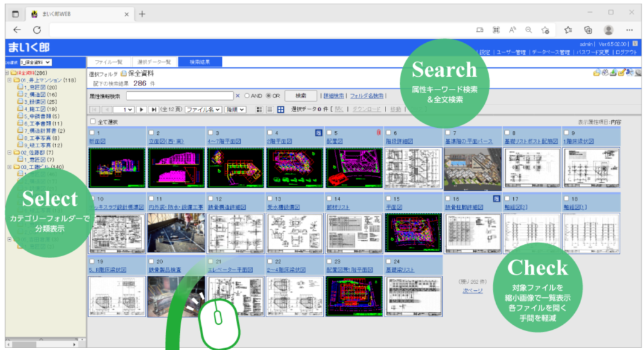Go to the next results page arrow
Image resolution: width=644 pixels, height=350 pixels.
(142, 110)
